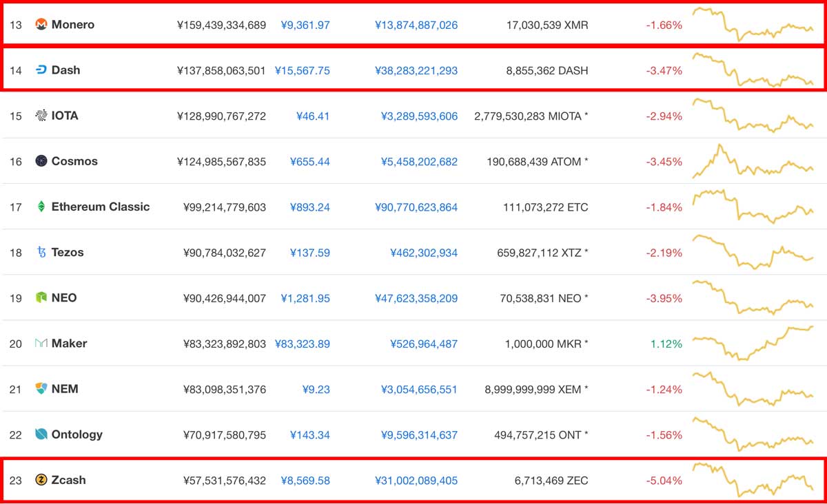
Task: Click NEM price ¥9.23
Action: (x=316, y=389)
